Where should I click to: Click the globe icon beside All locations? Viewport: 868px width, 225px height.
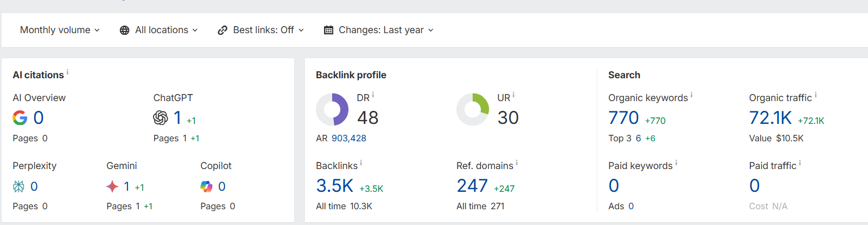coord(125,30)
